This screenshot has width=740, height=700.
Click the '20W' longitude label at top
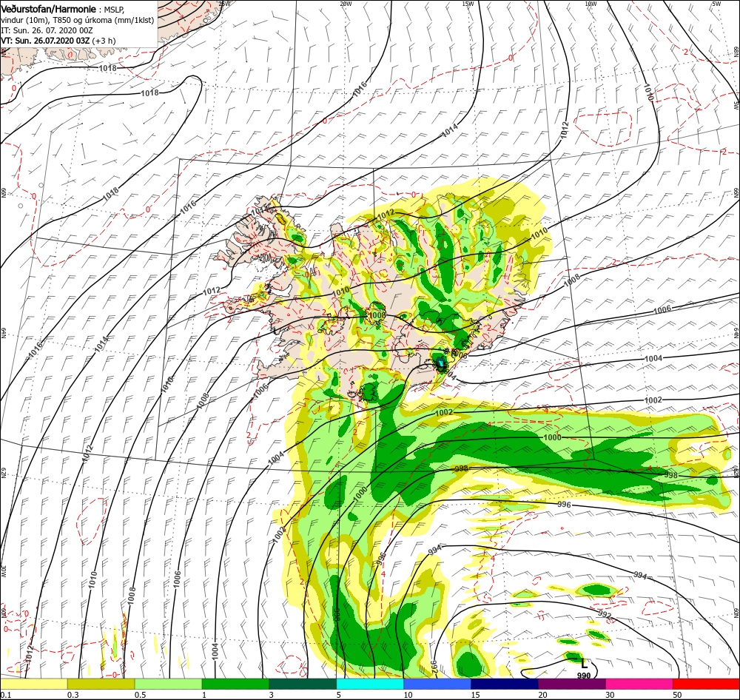click(346, 4)
